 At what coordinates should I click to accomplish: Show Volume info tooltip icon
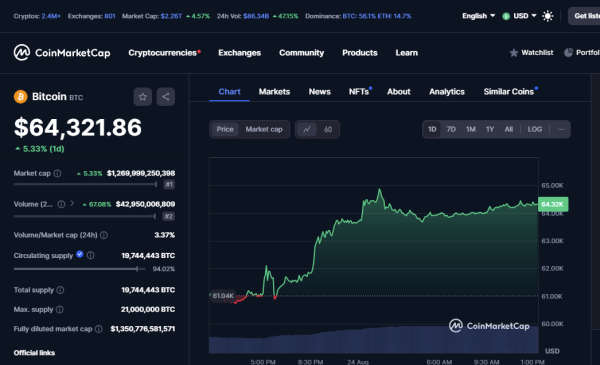[61, 204]
